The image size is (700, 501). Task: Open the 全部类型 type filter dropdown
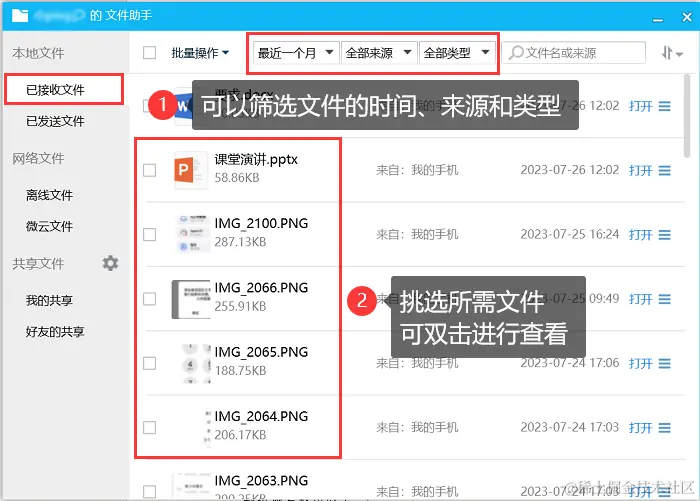click(457, 53)
